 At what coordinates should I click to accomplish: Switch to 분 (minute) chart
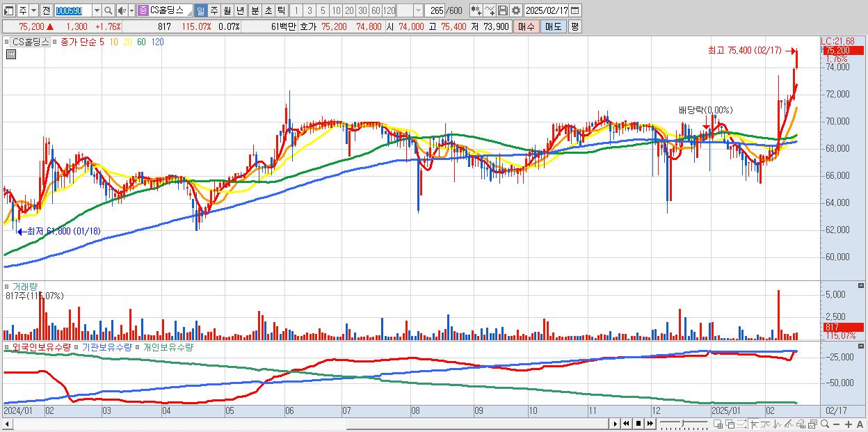(x=255, y=11)
